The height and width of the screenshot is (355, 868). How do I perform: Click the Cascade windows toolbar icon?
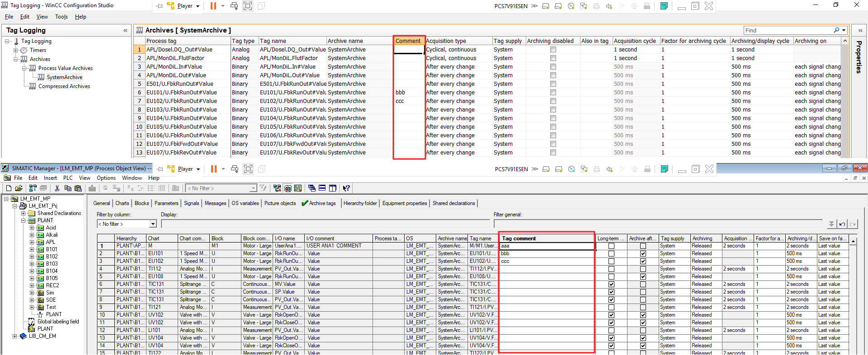(x=311, y=188)
